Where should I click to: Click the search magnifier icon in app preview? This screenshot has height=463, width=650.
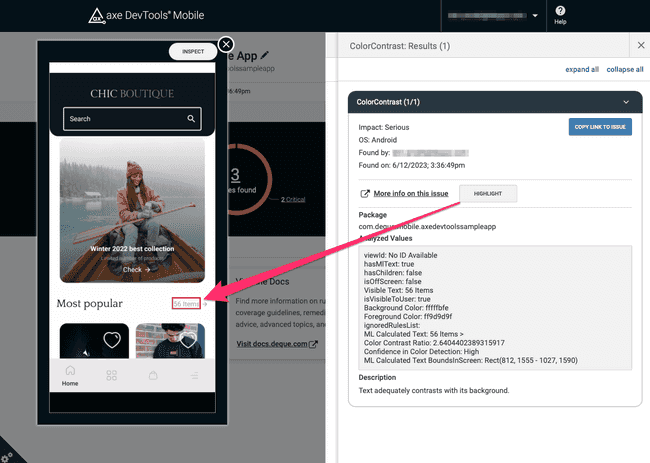[192, 119]
